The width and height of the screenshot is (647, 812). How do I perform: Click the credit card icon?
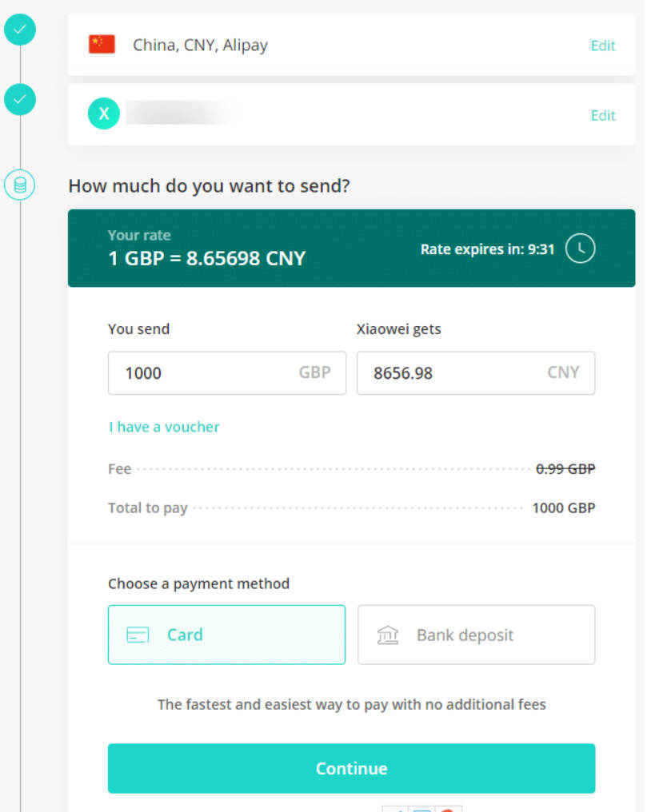(x=138, y=635)
